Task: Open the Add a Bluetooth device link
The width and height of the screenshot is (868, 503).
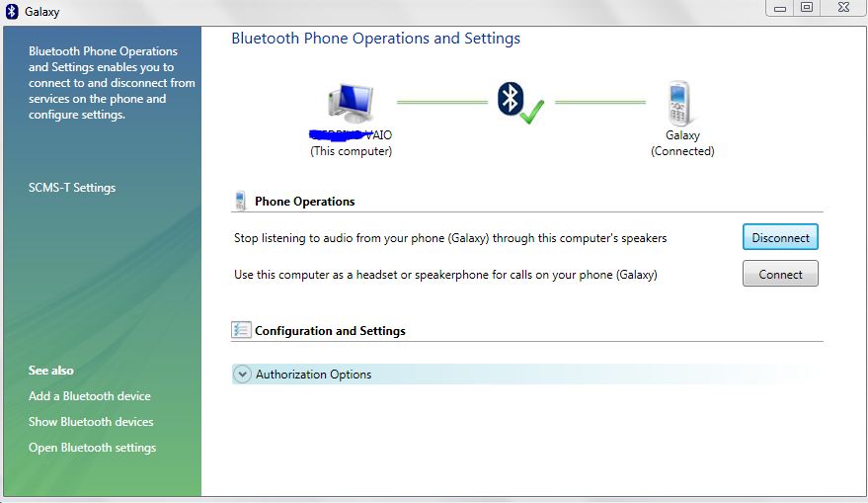Action: 90,396
